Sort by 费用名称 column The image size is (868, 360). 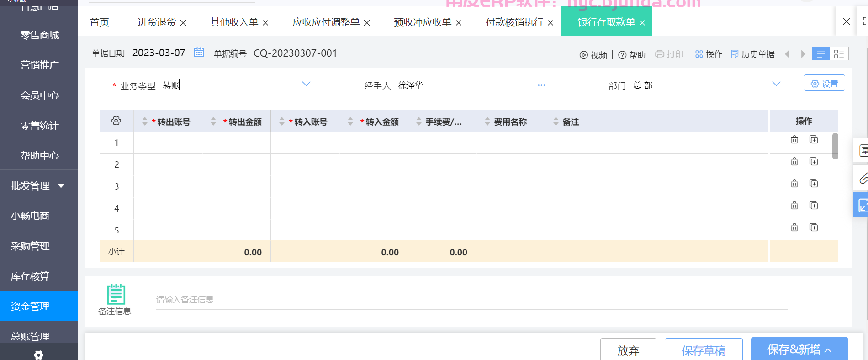point(487,122)
